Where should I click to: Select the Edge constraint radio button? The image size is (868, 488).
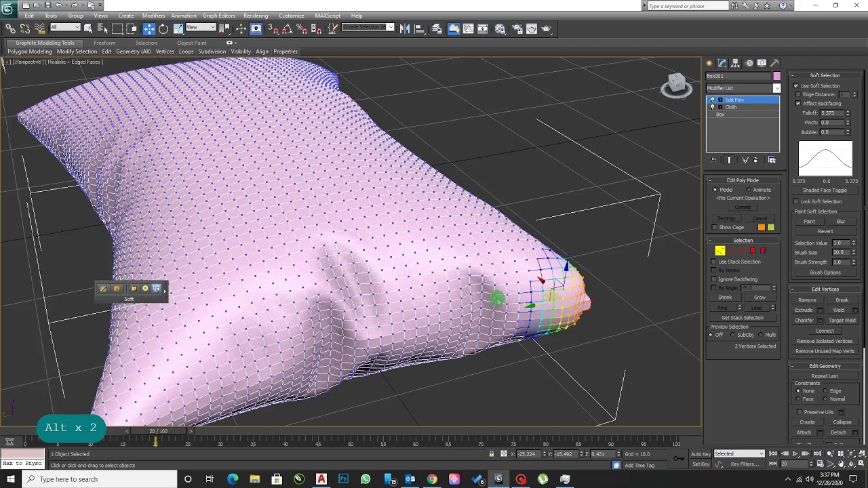point(825,391)
